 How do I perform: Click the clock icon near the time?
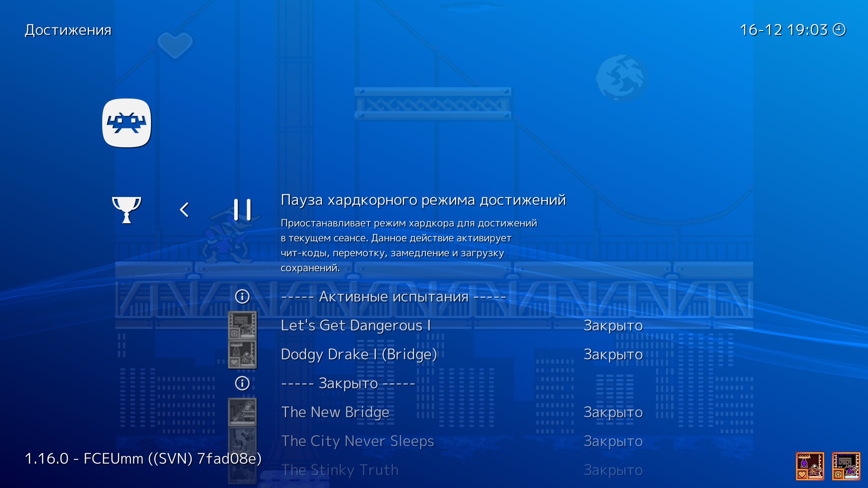[x=839, y=30]
